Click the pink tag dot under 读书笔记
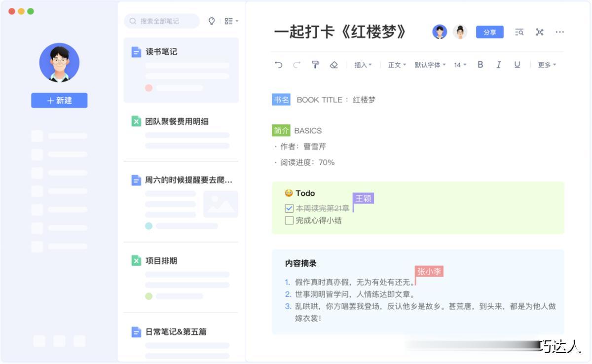592x364 pixels. click(x=148, y=88)
